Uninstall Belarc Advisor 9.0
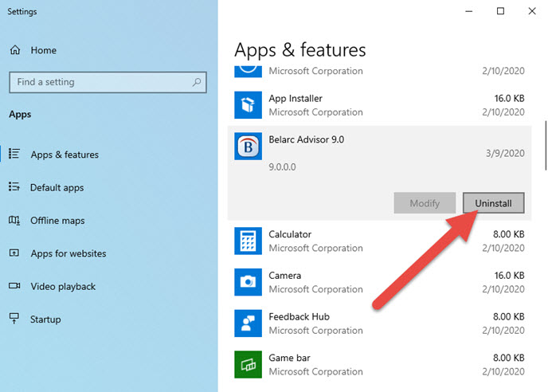This screenshot has width=548, height=392. pos(494,203)
